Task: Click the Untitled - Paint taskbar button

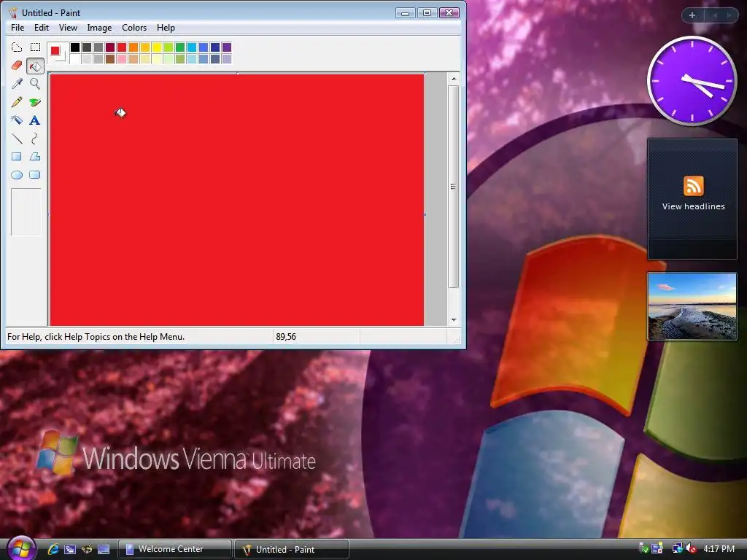Action: (x=292, y=550)
